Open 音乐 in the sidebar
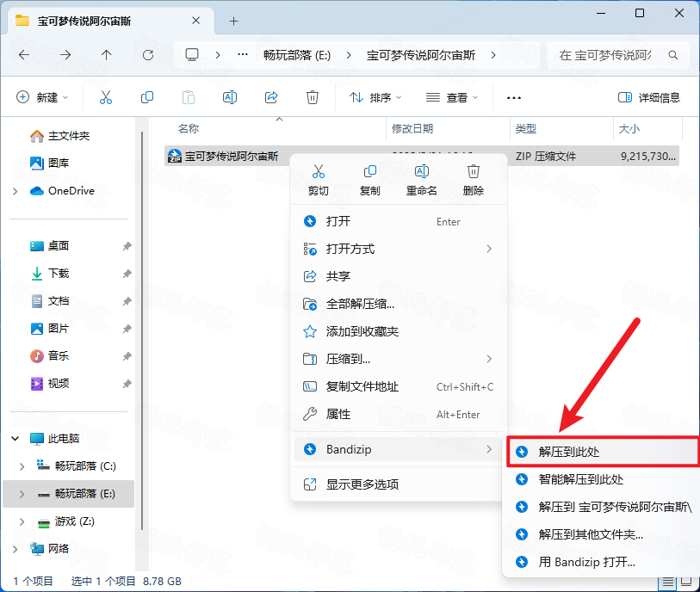Viewport: 700px width, 592px height. 50,356
